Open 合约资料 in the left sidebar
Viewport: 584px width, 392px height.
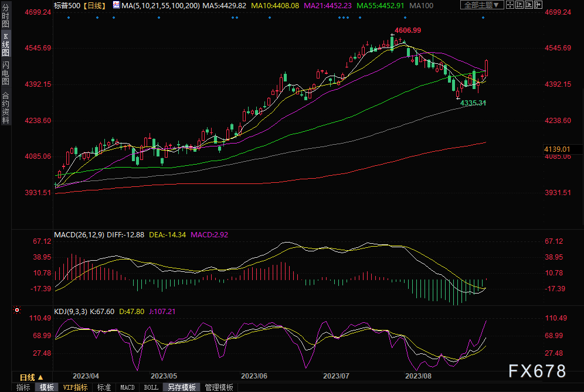tap(5, 107)
